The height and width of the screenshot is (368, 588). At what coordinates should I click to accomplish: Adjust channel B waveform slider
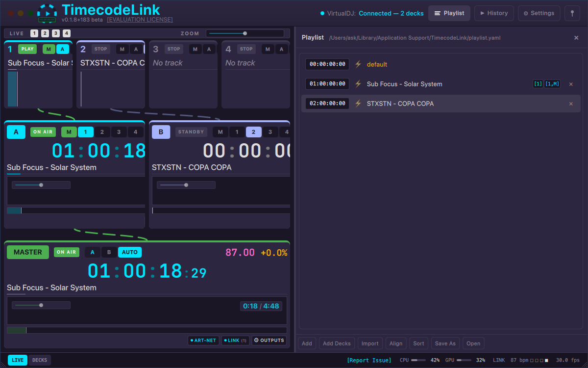pos(186,185)
